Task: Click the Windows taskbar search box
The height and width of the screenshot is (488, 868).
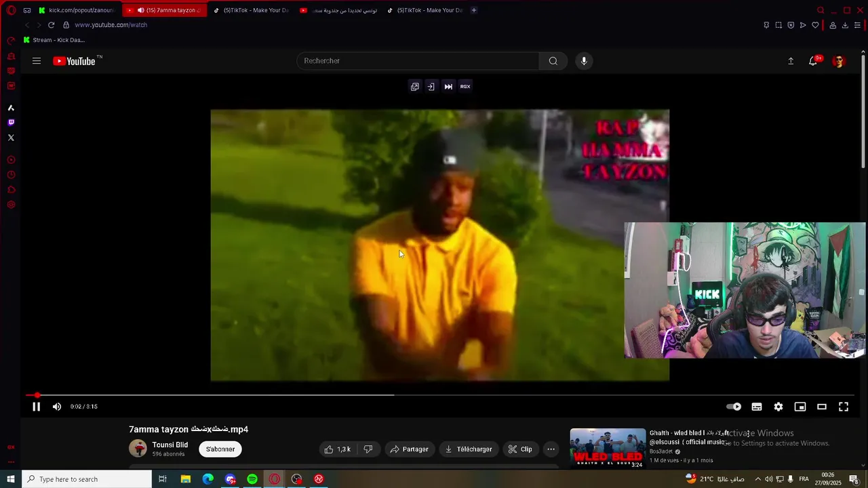Action: pos(87,479)
